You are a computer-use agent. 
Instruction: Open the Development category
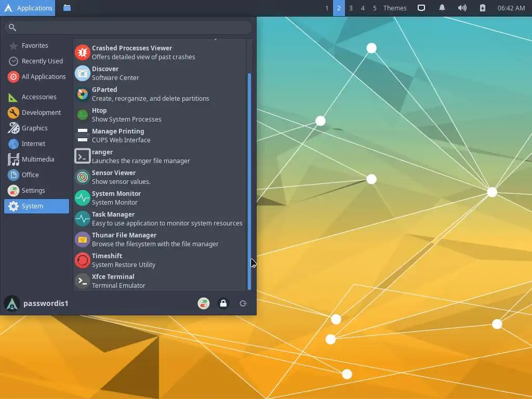tap(37, 113)
